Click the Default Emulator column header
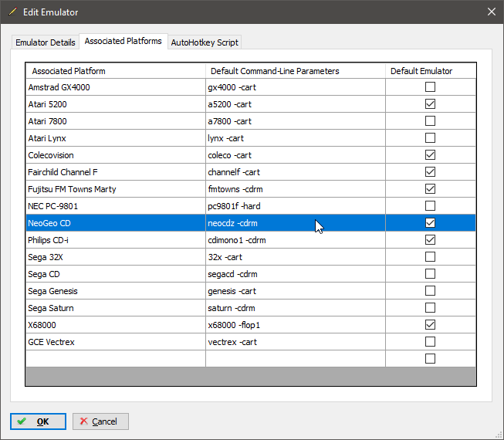 431,71
